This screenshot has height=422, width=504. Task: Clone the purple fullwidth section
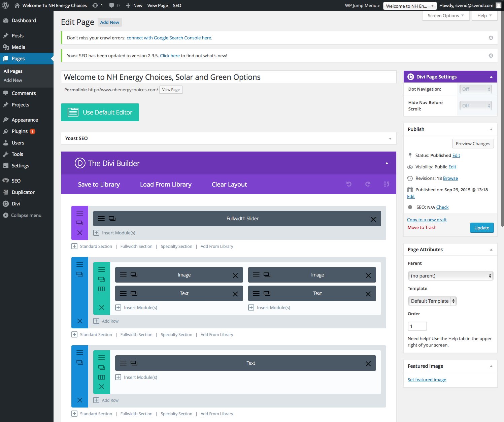pos(80,223)
